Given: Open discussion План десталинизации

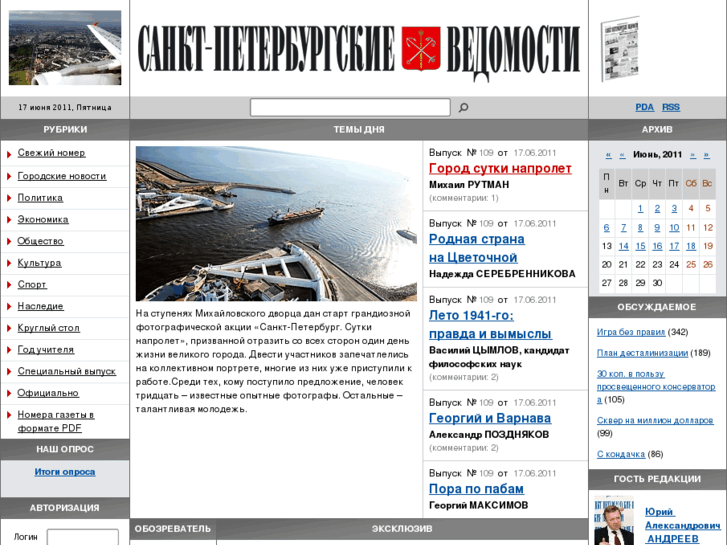Looking at the screenshot, I should [642, 353].
